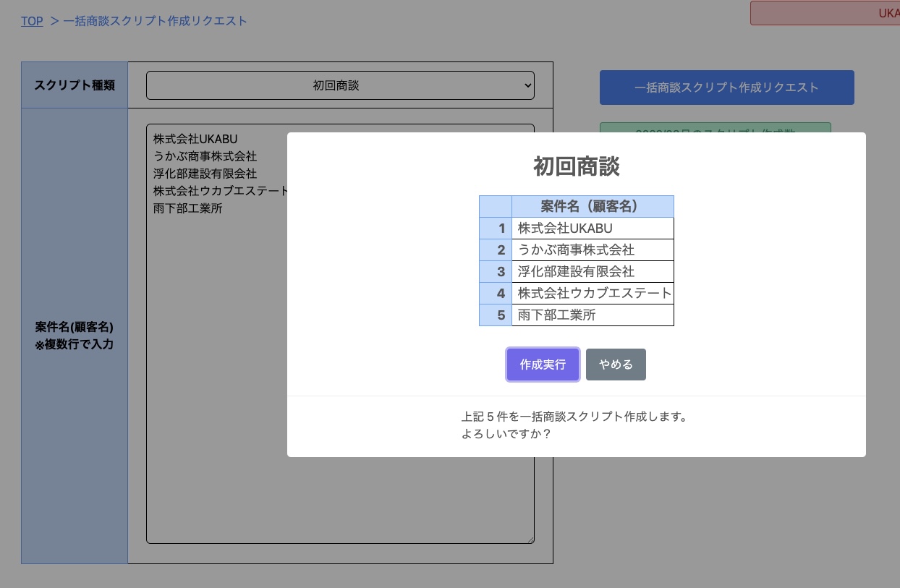
Task: Click the よろしいですか？ confirmation text
Action: pos(507,434)
